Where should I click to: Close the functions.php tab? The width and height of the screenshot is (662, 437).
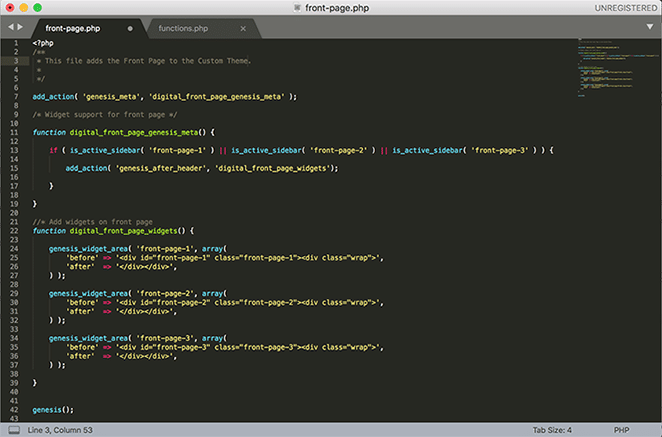(x=243, y=28)
